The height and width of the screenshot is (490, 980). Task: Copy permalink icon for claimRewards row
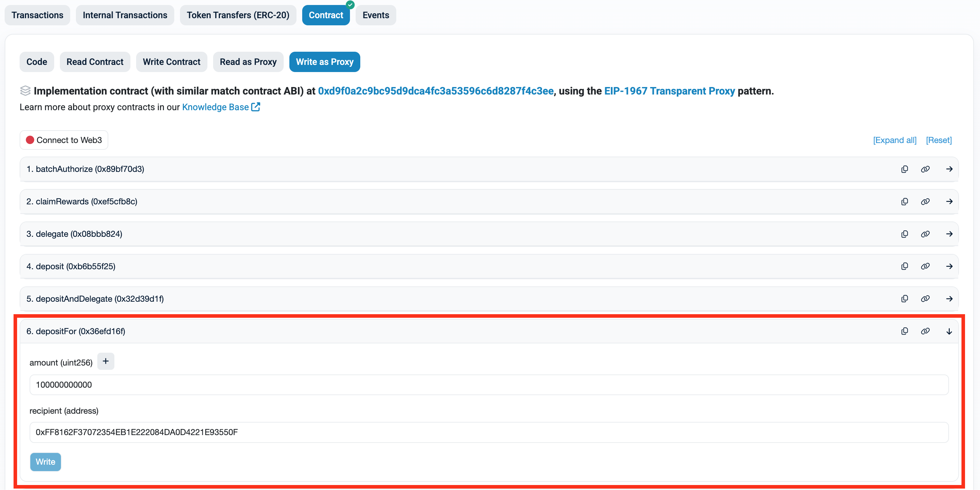pos(925,201)
